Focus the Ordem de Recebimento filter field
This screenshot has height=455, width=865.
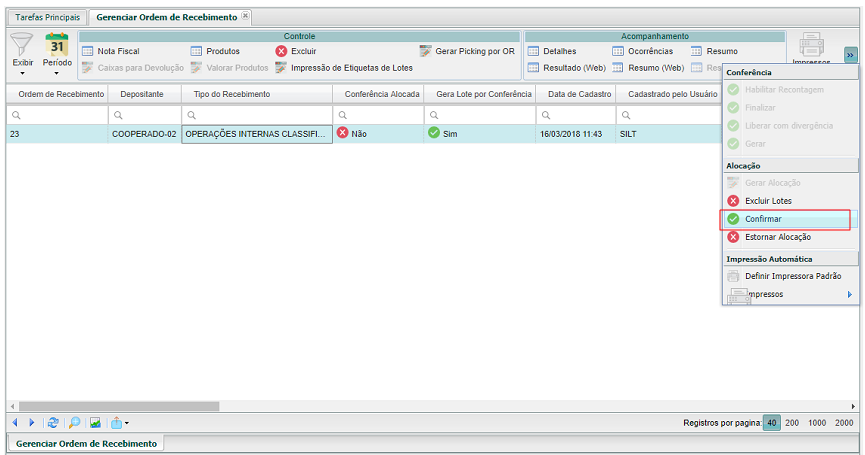[57, 115]
